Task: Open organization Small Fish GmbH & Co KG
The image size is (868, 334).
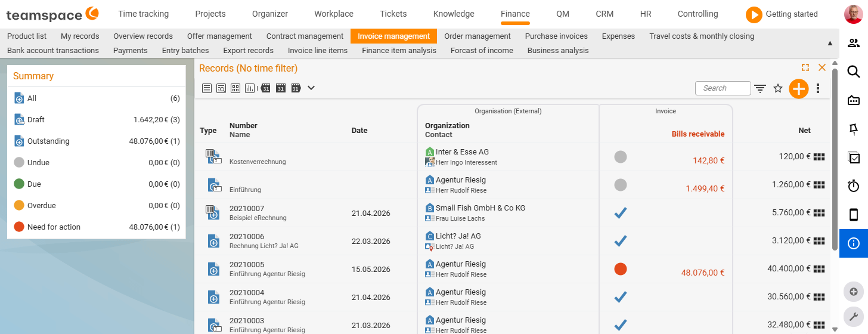Action: tap(480, 208)
